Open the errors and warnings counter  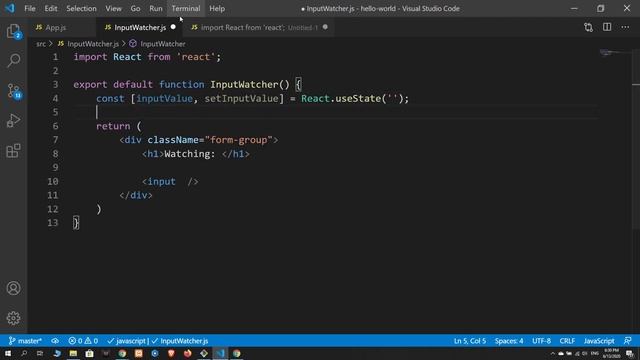coord(83,341)
